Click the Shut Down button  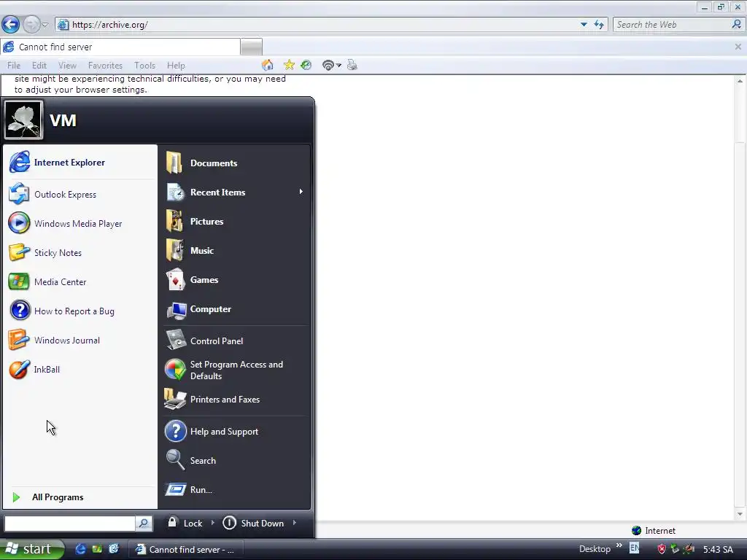pyautogui.click(x=255, y=523)
